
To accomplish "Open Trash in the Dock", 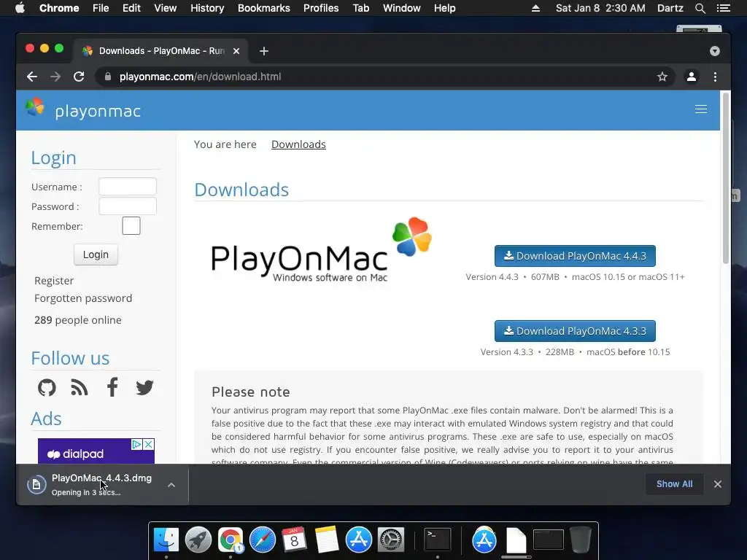I will pos(581,540).
